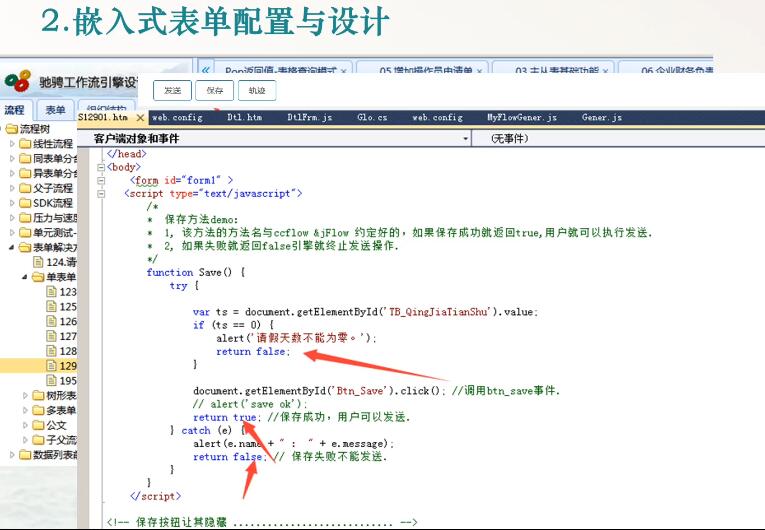Click the 轨迹 button

click(x=257, y=90)
